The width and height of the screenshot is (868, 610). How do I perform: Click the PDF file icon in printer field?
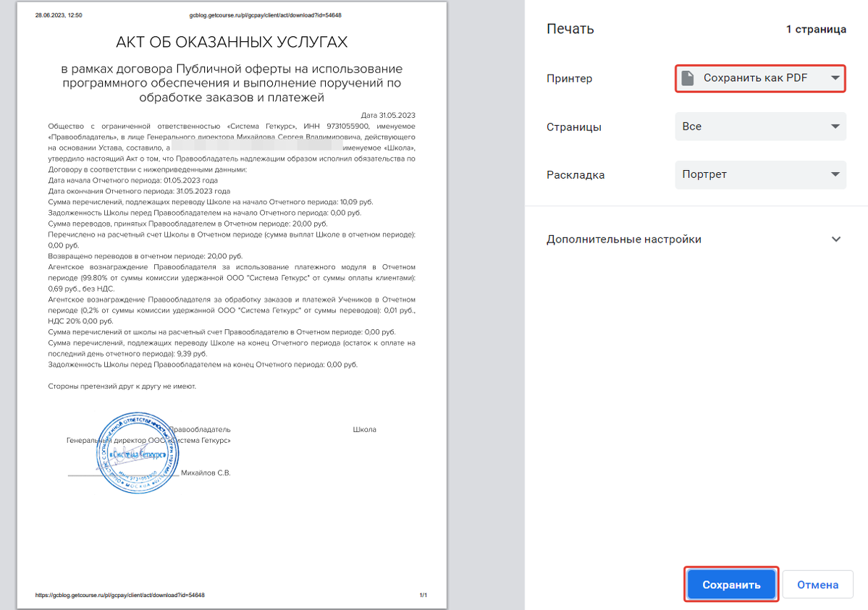[688, 78]
